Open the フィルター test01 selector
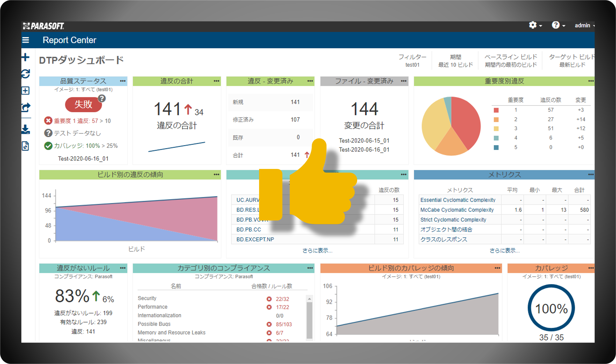Viewport: 616px width, 364px height. (x=412, y=61)
